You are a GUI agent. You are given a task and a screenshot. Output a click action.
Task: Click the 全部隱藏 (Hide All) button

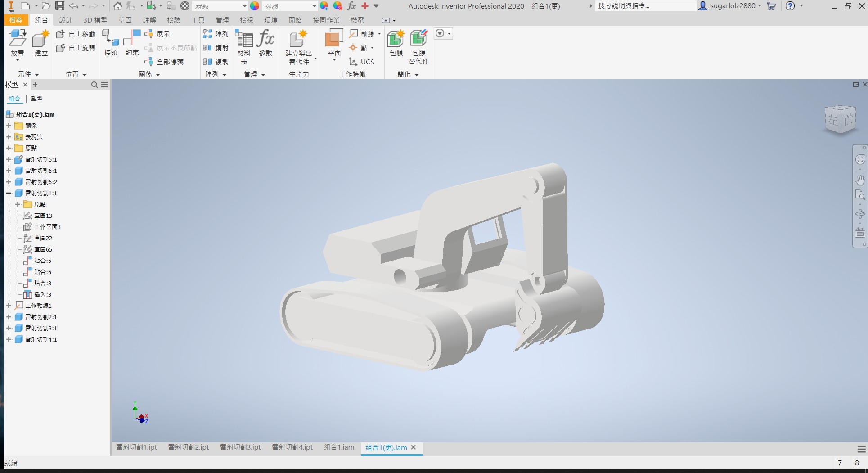164,62
